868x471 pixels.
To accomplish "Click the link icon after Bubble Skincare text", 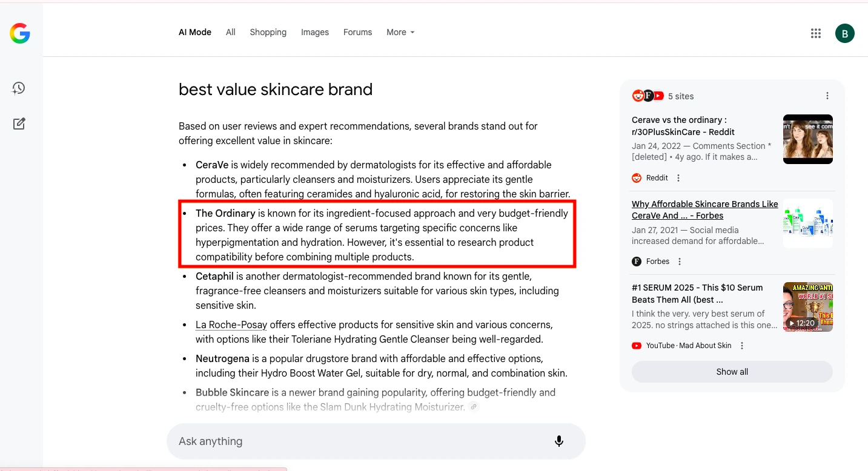I will 474,407.
